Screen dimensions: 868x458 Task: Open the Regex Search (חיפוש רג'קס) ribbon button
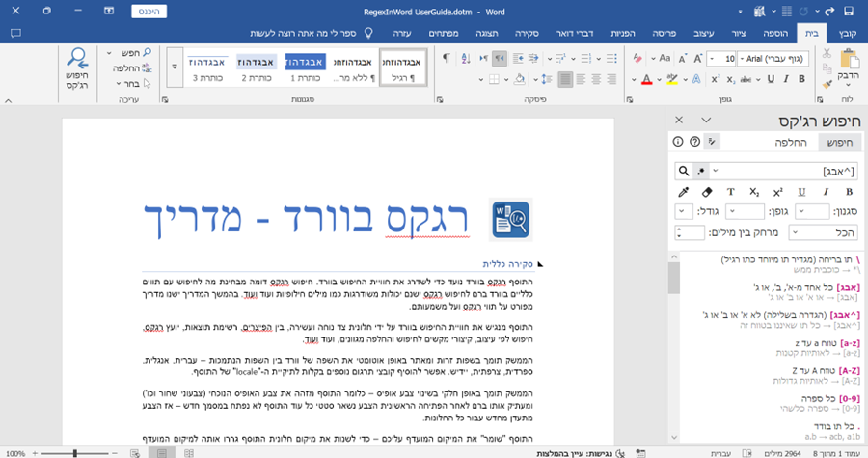pyautogui.click(x=77, y=69)
